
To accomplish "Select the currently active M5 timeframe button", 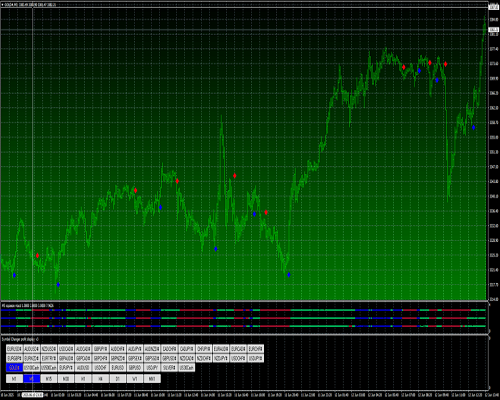I will coord(32,379).
